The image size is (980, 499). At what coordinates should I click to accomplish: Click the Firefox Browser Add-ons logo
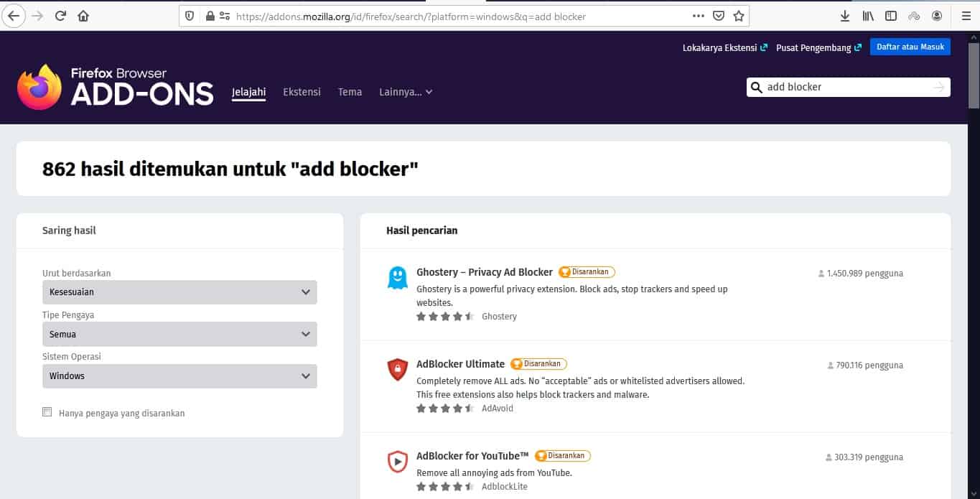coord(115,87)
